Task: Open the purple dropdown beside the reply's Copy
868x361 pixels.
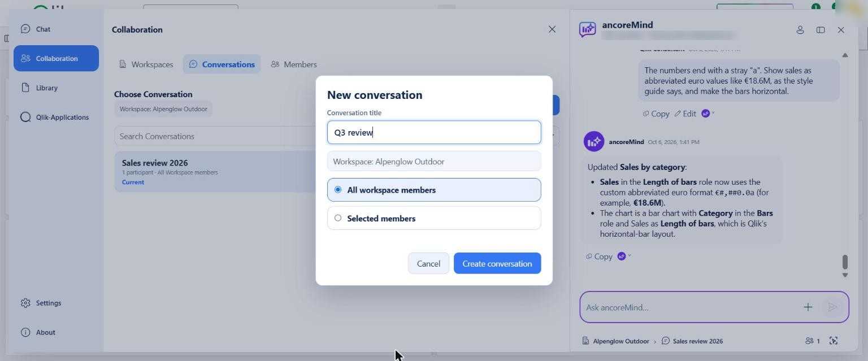Action: click(x=624, y=256)
